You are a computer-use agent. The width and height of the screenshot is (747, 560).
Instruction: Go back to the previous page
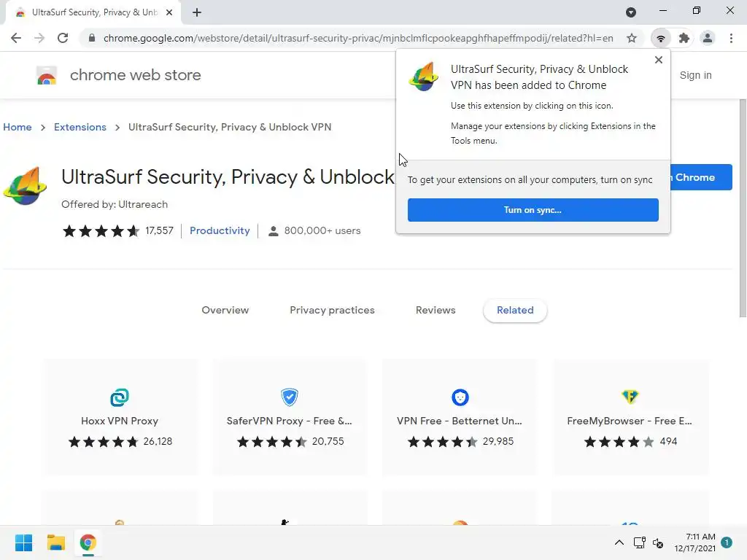pyautogui.click(x=16, y=38)
